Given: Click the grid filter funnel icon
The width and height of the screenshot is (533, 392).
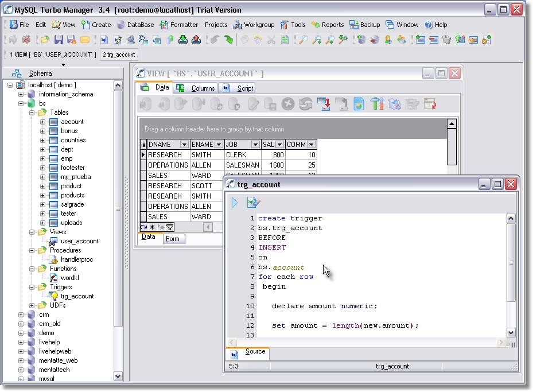Looking at the screenshot, I should click(170, 227).
